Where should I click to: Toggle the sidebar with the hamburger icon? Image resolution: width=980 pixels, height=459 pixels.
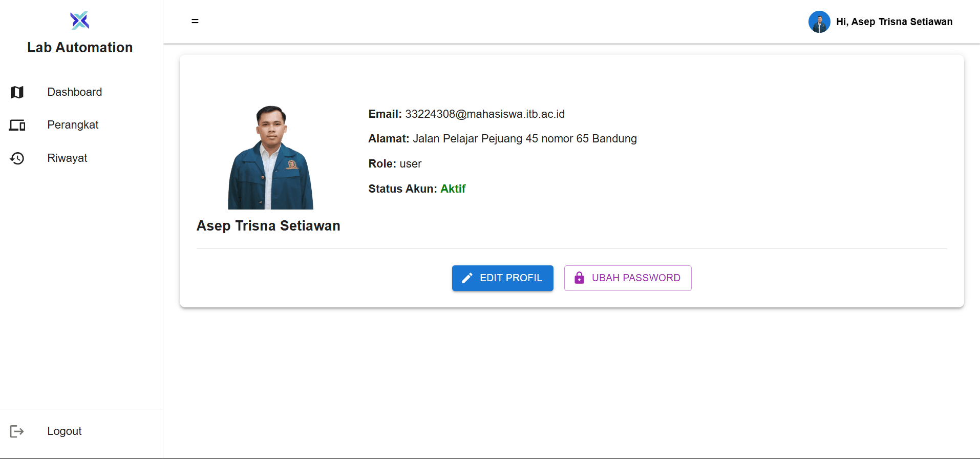pyautogui.click(x=195, y=22)
